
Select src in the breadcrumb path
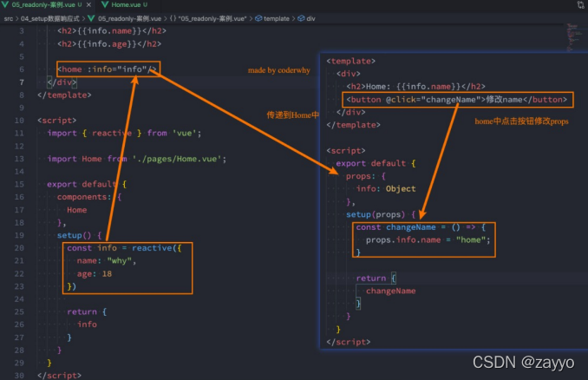click(9, 18)
